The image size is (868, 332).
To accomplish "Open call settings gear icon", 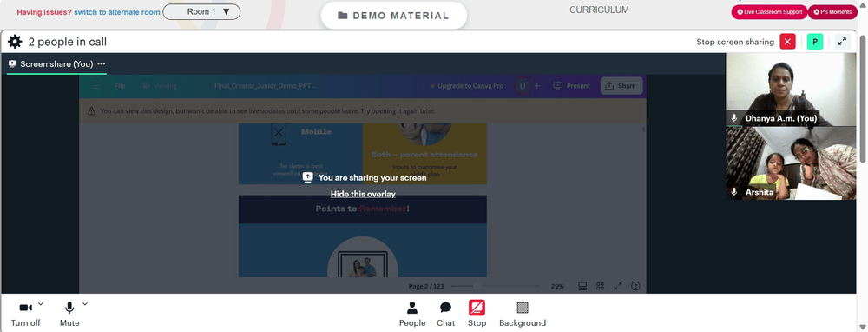I will (x=15, y=42).
